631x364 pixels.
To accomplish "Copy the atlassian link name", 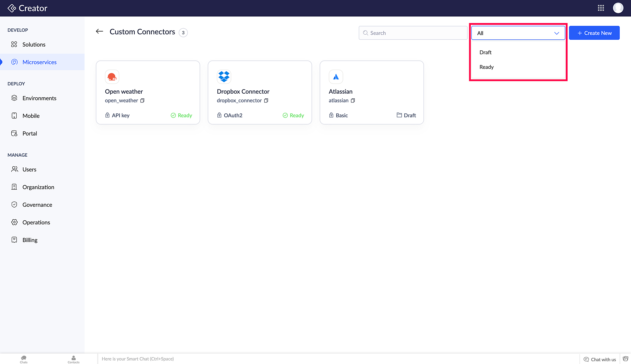I will (x=353, y=101).
